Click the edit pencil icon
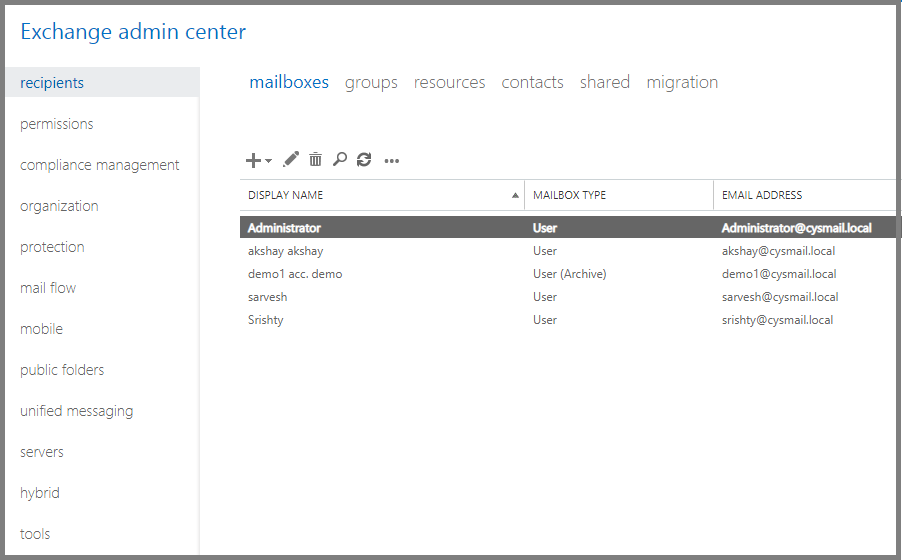This screenshot has width=902, height=560. tap(291, 159)
